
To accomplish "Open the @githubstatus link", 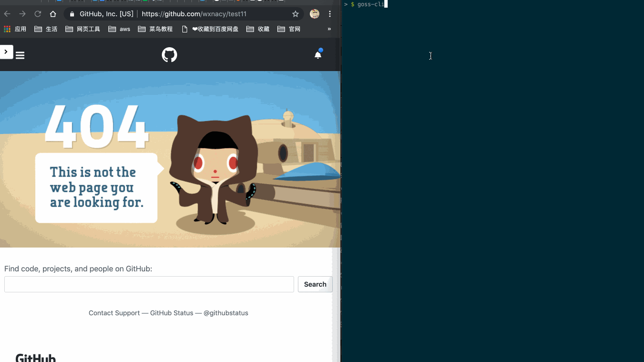I will [x=226, y=313].
